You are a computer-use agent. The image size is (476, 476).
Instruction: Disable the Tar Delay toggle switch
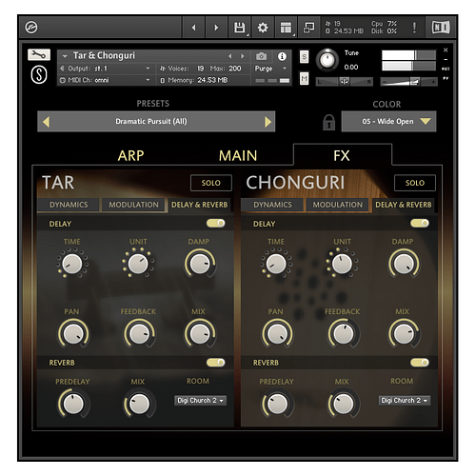point(216,223)
